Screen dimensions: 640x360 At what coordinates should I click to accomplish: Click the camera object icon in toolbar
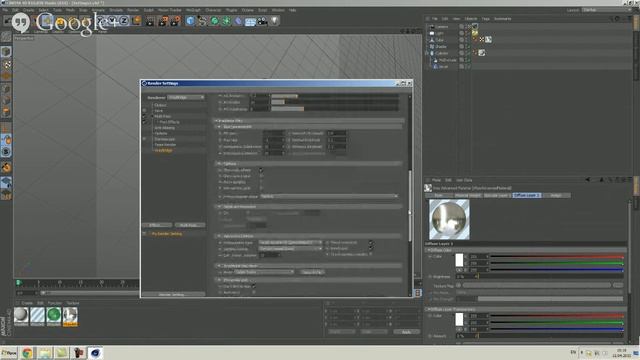[x=262, y=21]
